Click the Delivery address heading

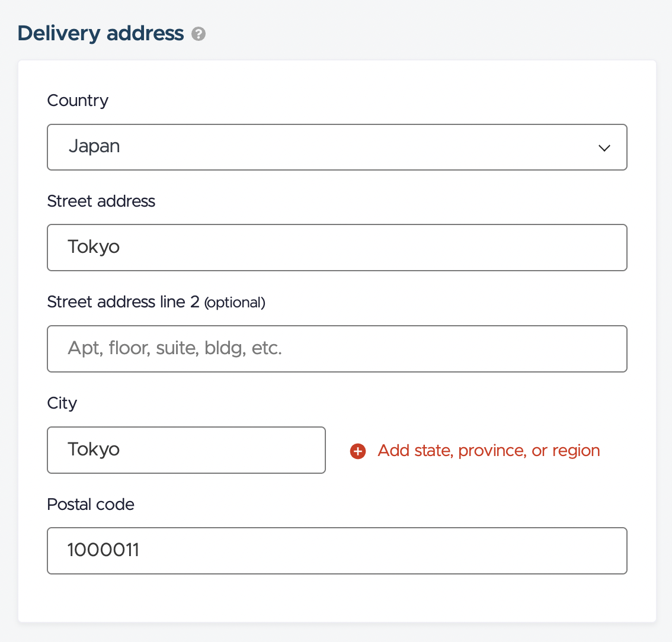click(101, 34)
